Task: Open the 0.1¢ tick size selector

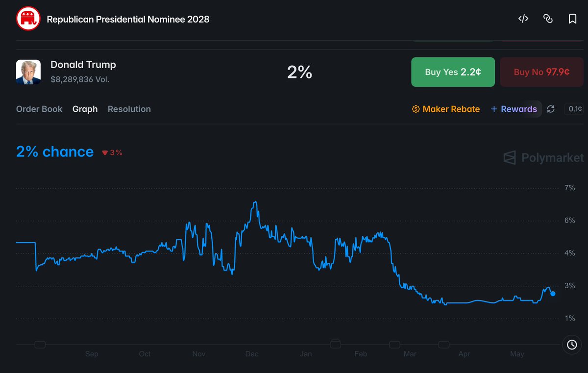Action: pos(573,109)
